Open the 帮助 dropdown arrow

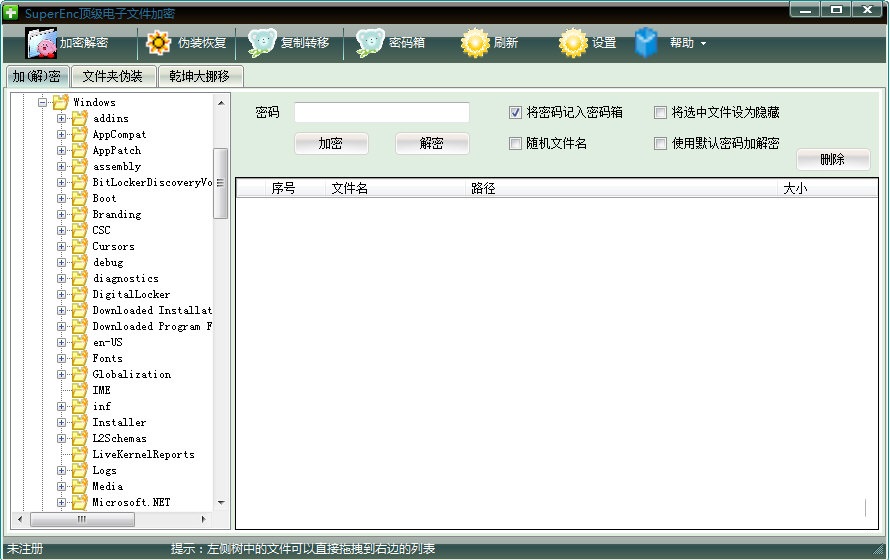pos(703,44)
